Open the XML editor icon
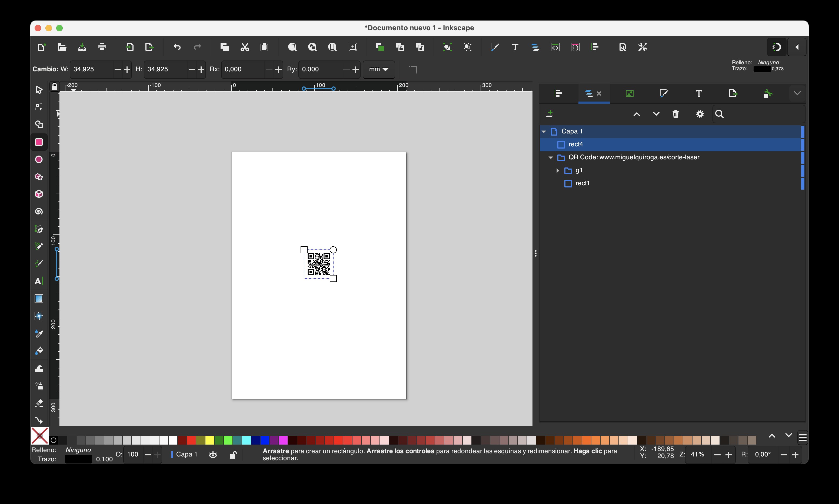 (555, 47)
